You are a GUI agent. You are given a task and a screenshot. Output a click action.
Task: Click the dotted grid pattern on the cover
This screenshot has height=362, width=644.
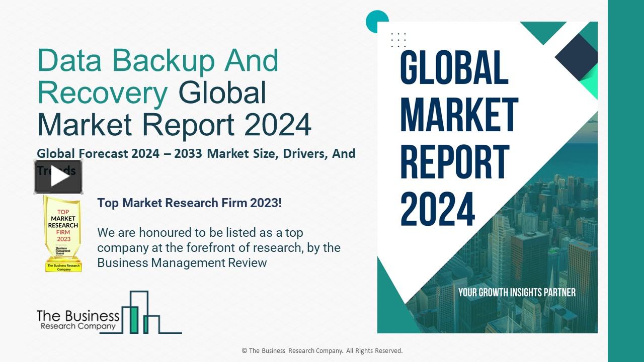[x=397, y=40]
